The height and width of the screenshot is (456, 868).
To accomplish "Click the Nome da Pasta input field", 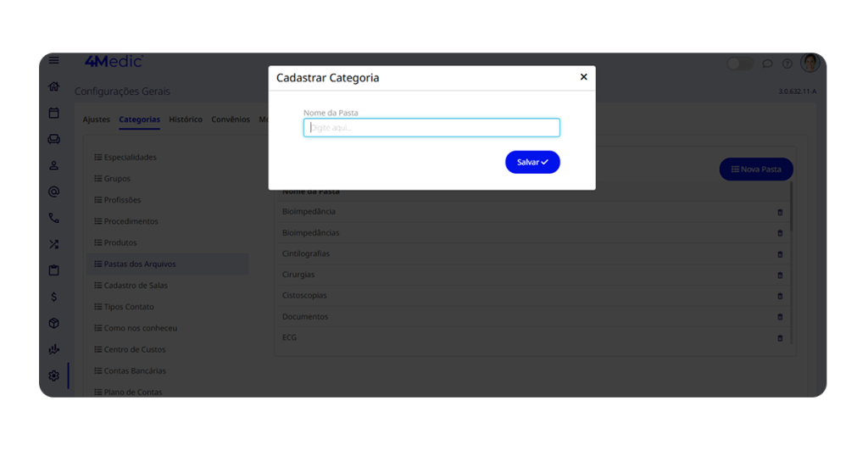I will click(431, 128).
